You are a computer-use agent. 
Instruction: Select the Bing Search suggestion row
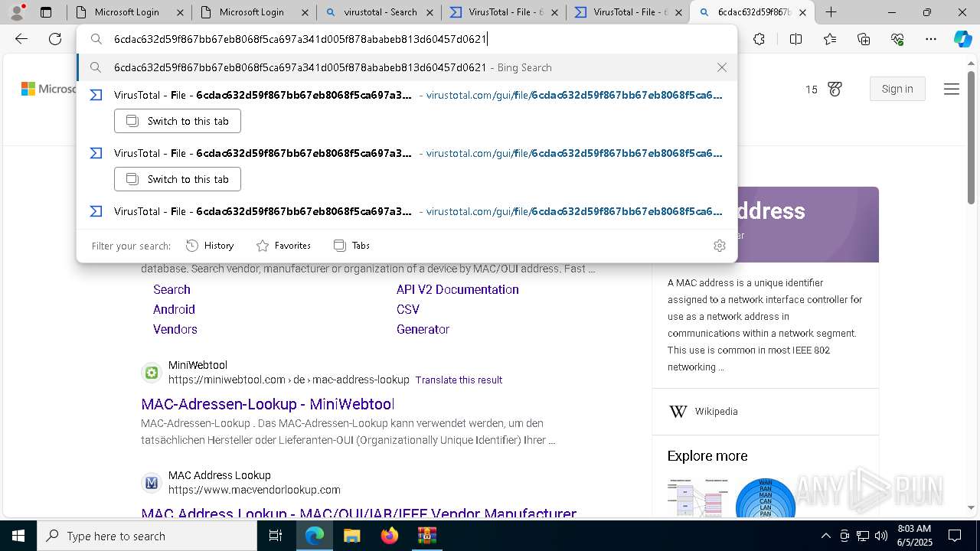coord(407,67)
